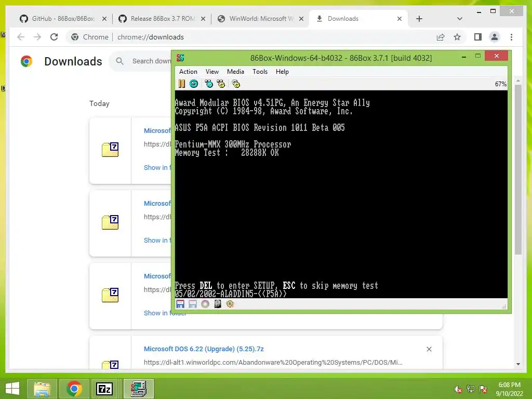This screenshot has height=399, width=532.
Task: Toggle Chrome side panel
Action: point(478,37)
